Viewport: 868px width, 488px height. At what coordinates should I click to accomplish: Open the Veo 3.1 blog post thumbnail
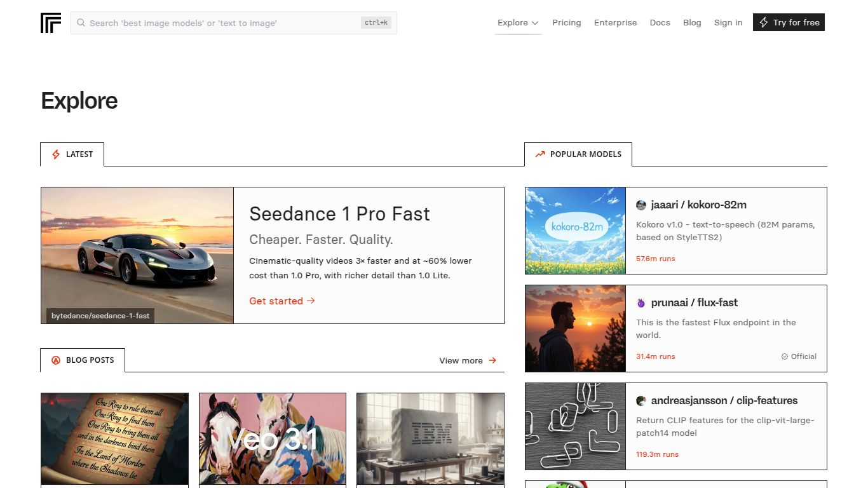[x=273, y=439]
